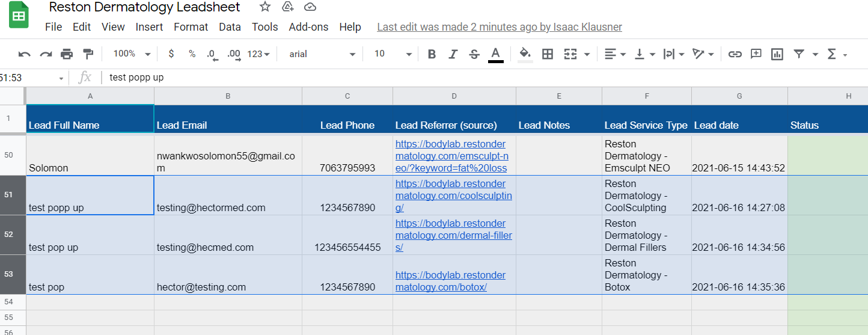
Task: Open the last edit history link
Action: pyautogui.click(x=499, y=27)
